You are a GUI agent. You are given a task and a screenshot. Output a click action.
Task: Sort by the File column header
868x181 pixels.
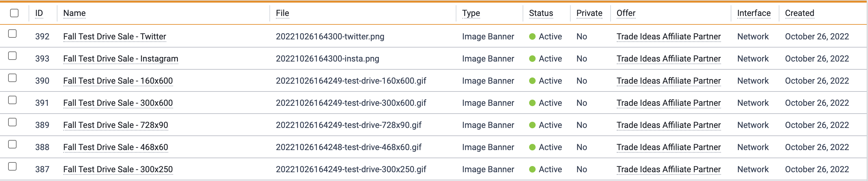pyautogui.click(x=282, y=13)
